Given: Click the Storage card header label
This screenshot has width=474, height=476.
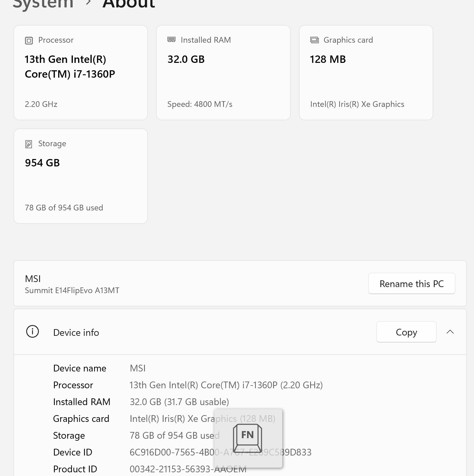Looking at the screenshot, I should (x=52, y=144).
